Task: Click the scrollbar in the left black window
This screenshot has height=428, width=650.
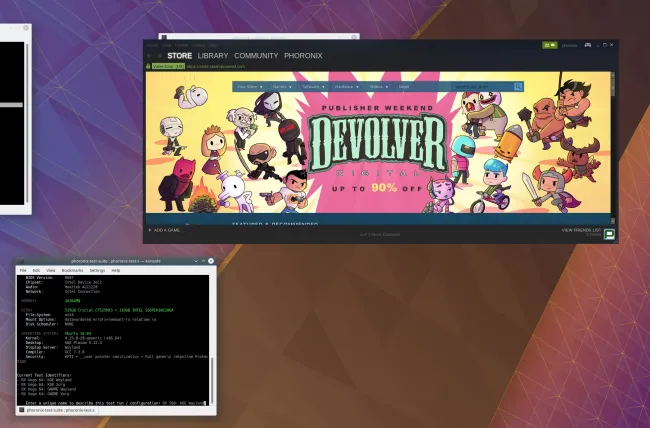Action: 27,123
